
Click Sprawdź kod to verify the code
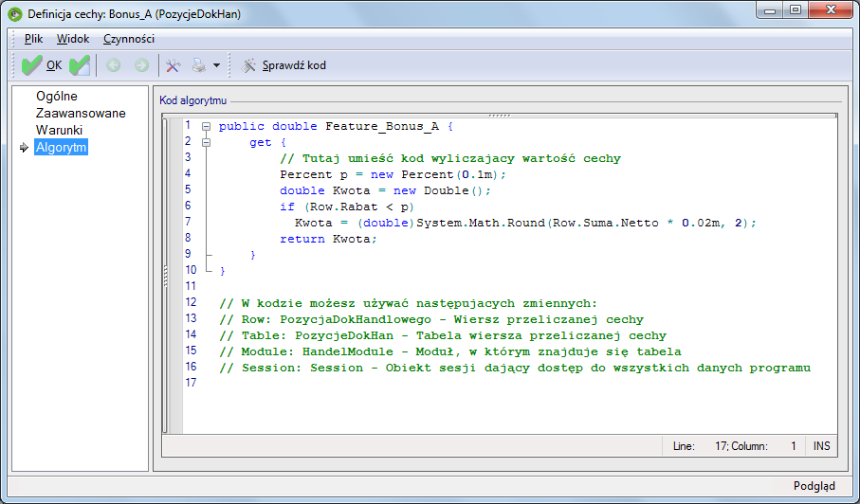point(284,65)
